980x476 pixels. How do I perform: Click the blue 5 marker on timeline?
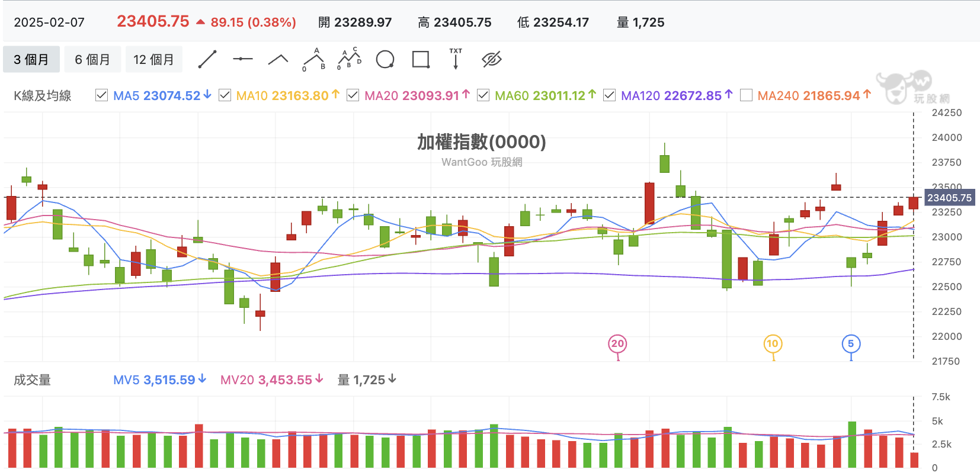click(x=851, y=343)
